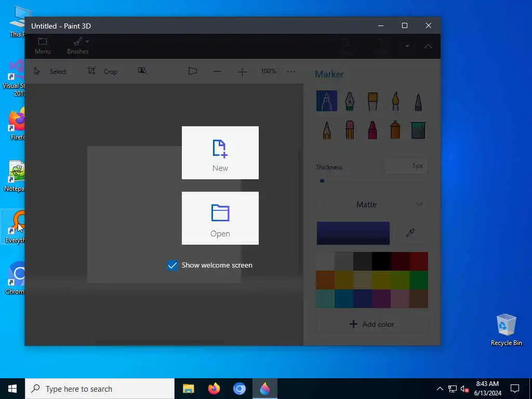Open the notification center icon
This screenshot has height=399, width=532.
click(x=515, y=389)
